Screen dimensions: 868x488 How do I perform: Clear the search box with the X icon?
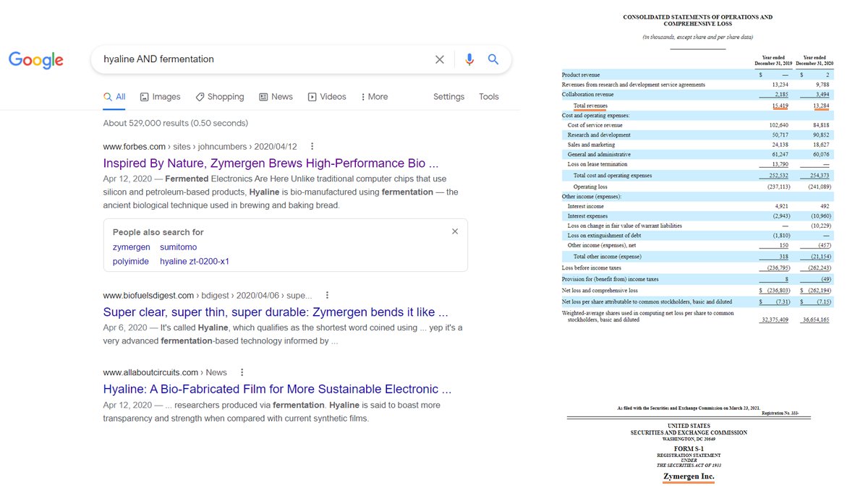coord(439,59)
